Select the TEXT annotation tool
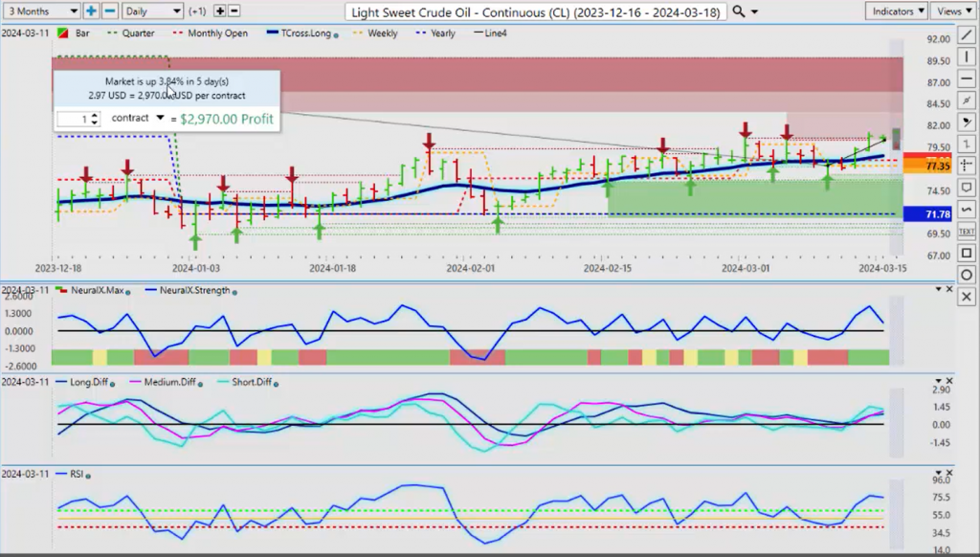Viewport: 980px width, 557px height. [967, 232]
